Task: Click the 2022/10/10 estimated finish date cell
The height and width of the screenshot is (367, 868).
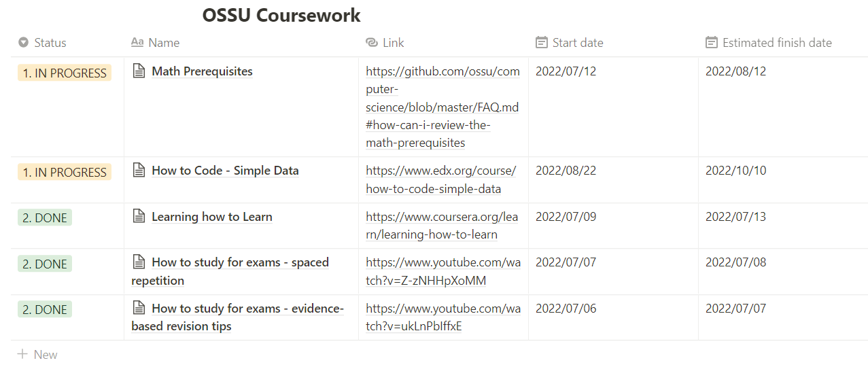Action: coord(735,171)
